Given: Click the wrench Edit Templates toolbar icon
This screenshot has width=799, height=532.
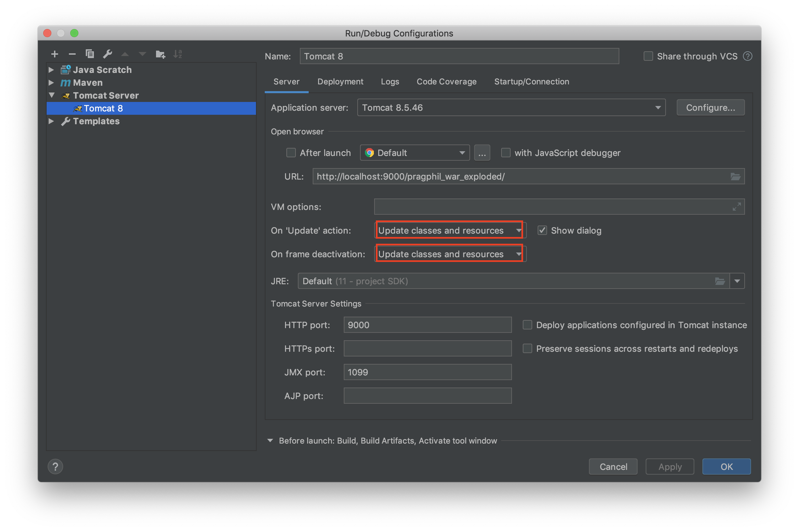Looking at the screenshot, I should point(107,54).
